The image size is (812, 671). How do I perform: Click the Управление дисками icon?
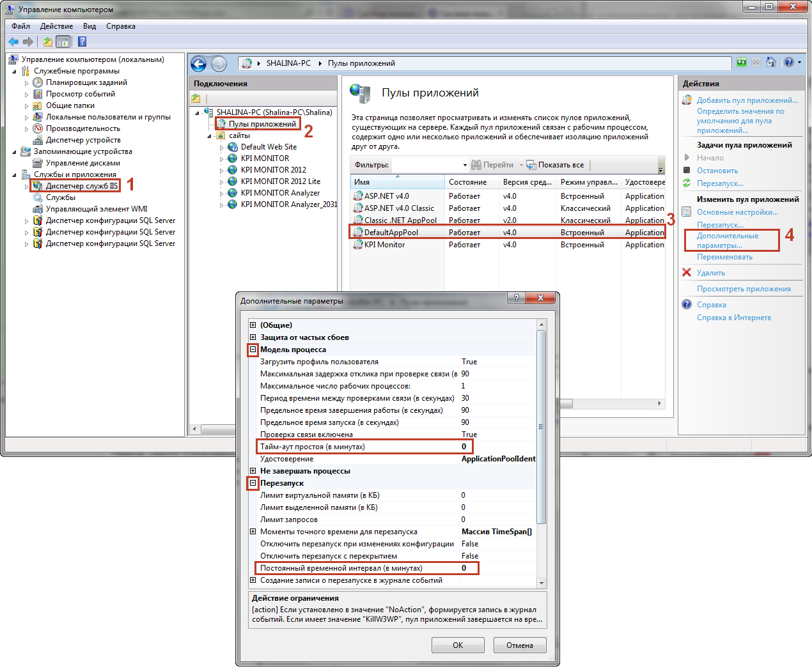38,163
